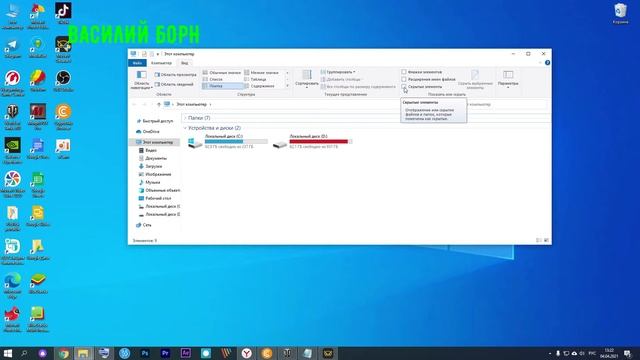
Task: Click the Back navigation arrow
Action: point(134,104)
